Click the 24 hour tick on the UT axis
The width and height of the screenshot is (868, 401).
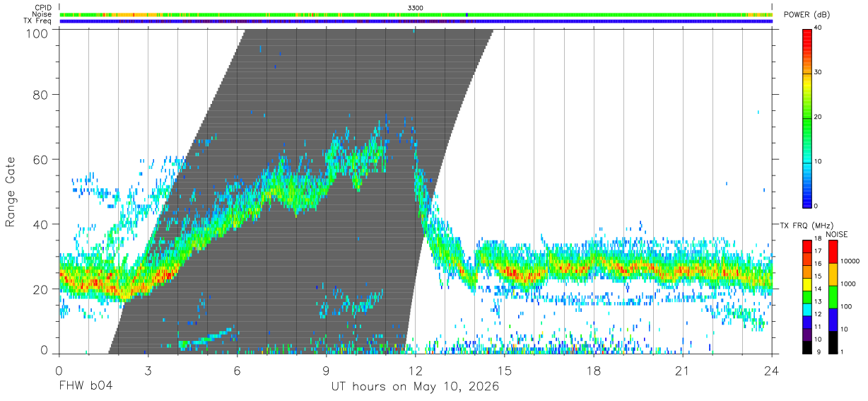[x=772, y=370]
